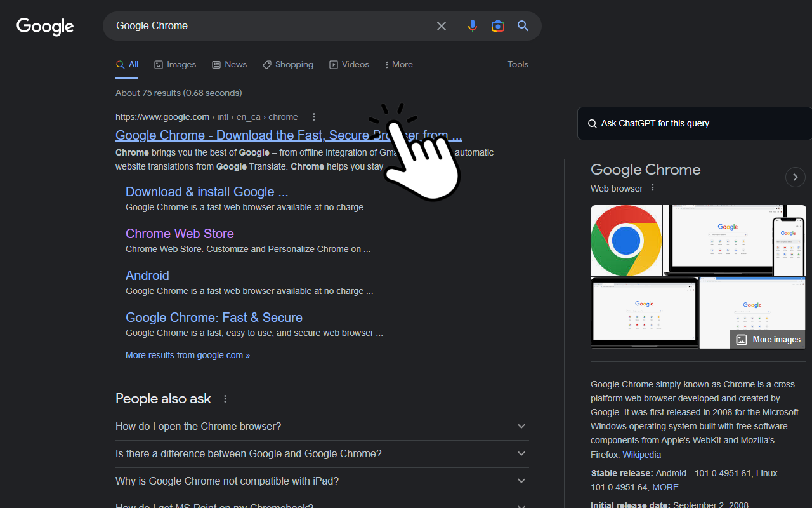Click the voice search microphone icon
The width and height of the screenshot is (812, 508).
[472, 26]
